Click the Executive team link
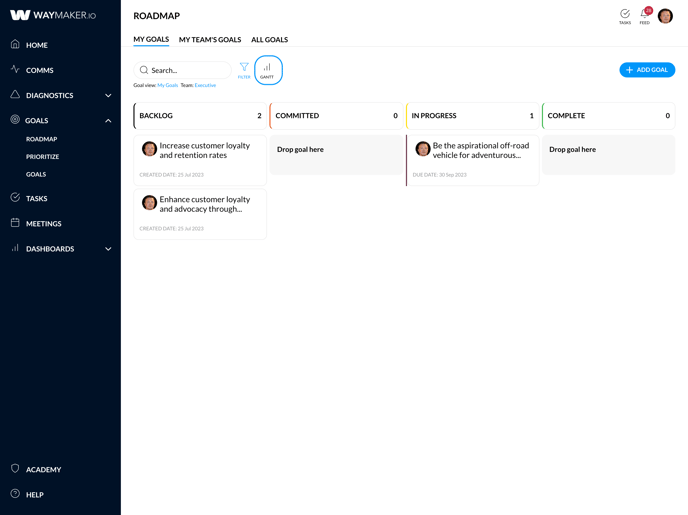Viewport: 688px width, 515px height. 205,85
